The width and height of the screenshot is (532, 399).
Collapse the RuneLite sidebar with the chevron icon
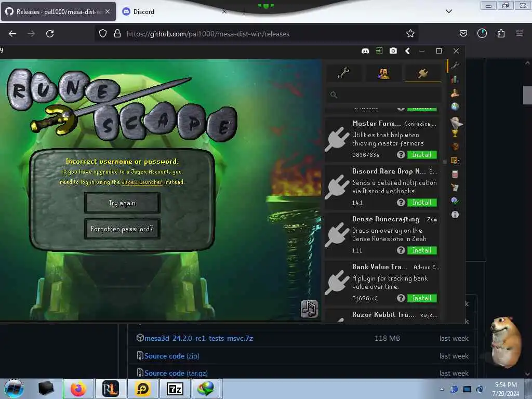(407, 51)
